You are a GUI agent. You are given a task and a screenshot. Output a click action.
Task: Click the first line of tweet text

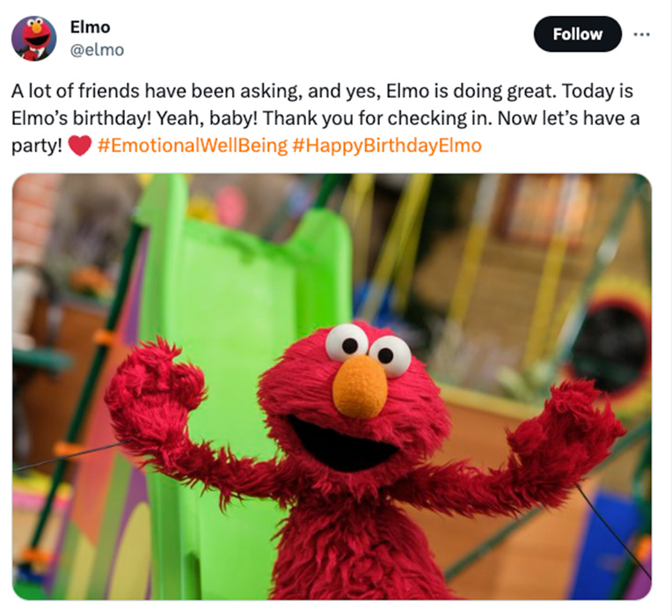click(x=322, y=91)
